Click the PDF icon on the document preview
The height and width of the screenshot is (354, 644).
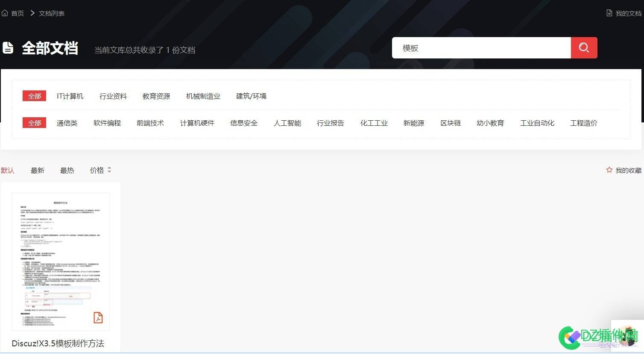(98, 317)
